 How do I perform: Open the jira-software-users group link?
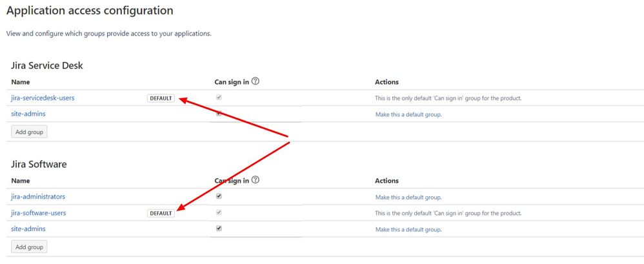pyautogui.click(x=39, y=213)
